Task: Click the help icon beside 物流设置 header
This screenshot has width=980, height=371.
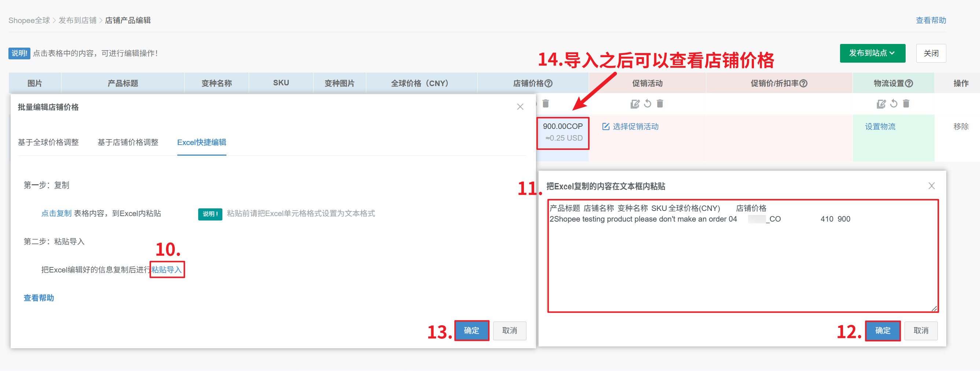Action: pos(909,83)
